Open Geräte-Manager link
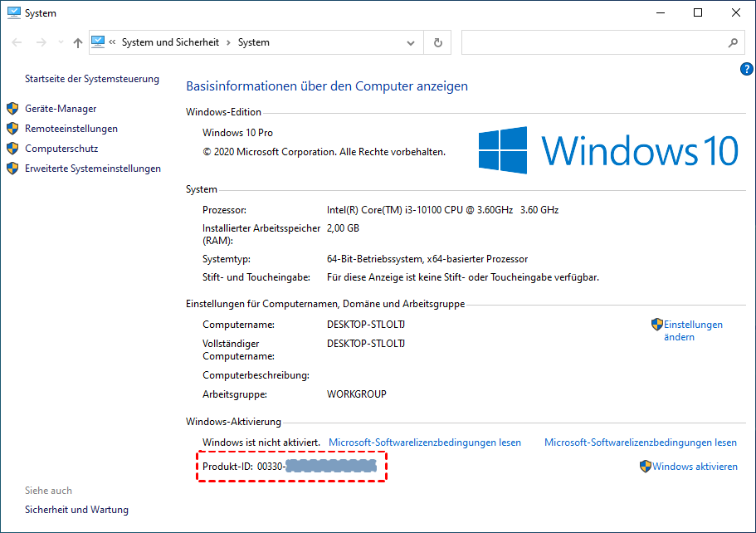Viewport: 756px width, 533px height. click(61, 109)
